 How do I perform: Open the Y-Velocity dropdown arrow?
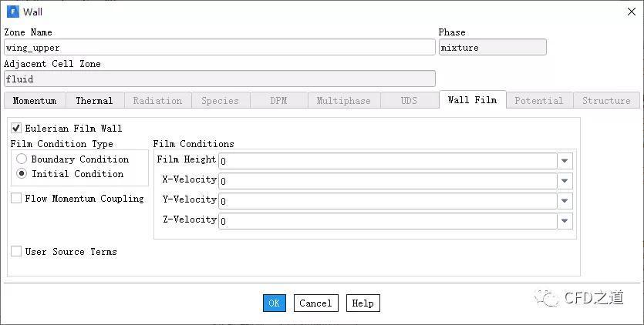(565, 201)
